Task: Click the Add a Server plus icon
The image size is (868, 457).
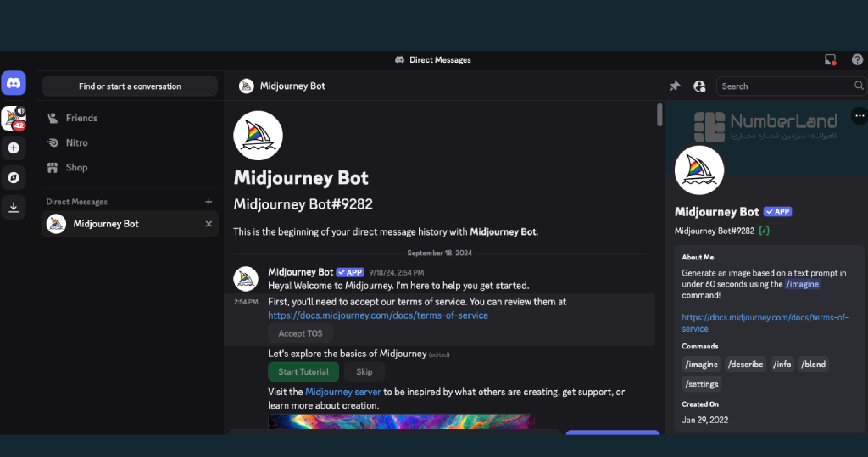Action: [x=14, y=148]
